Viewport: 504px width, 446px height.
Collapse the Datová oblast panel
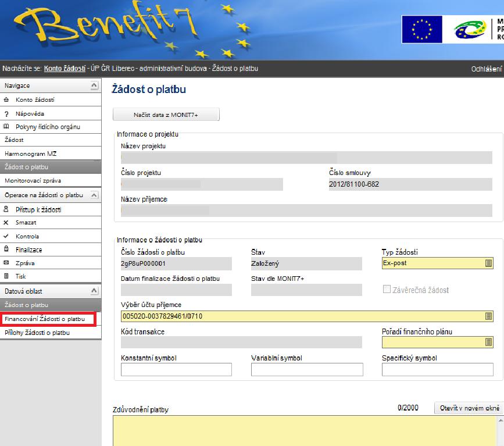[x=94, y=291]
